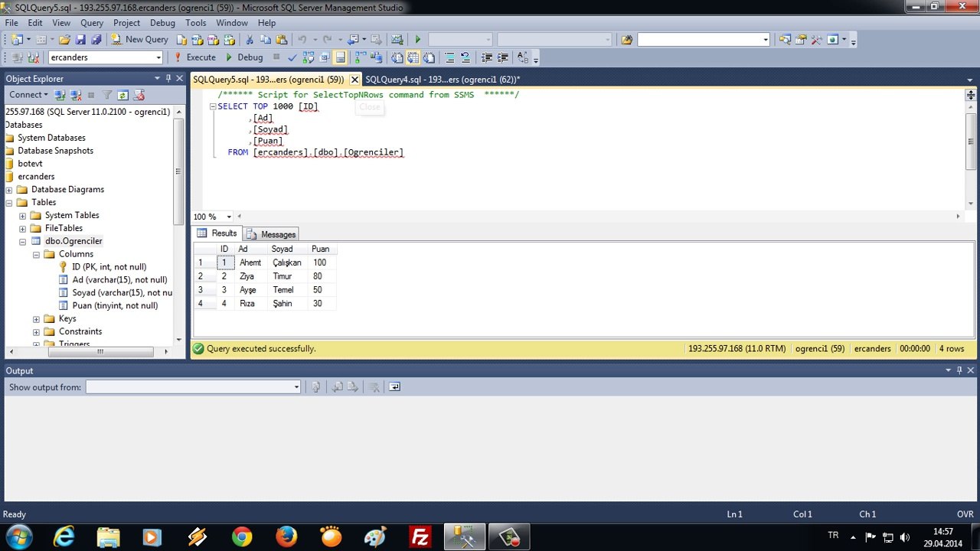
Task: Parse the query with the blue checkmark
Action: (292, 57)
